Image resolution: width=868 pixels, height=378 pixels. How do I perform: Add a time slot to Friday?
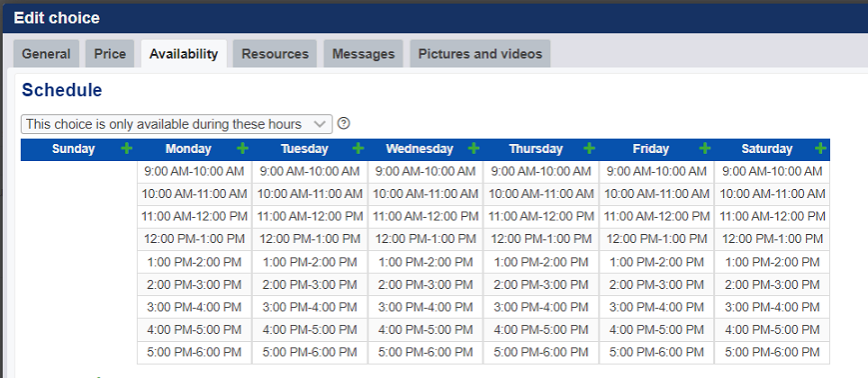705,149
